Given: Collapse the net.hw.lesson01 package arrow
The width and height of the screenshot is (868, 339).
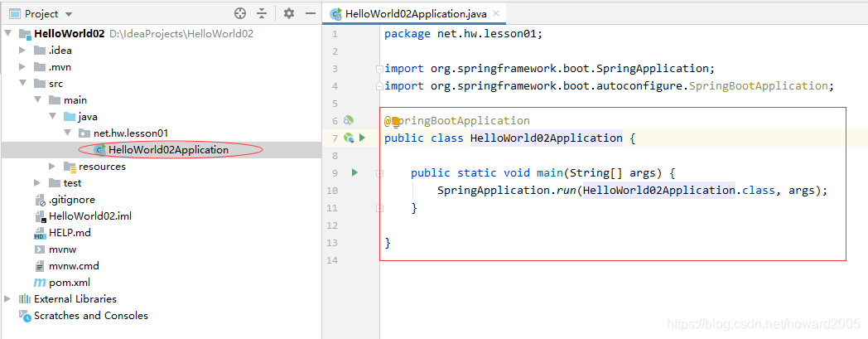Looking at the screenshot, I should coord(67,133).
